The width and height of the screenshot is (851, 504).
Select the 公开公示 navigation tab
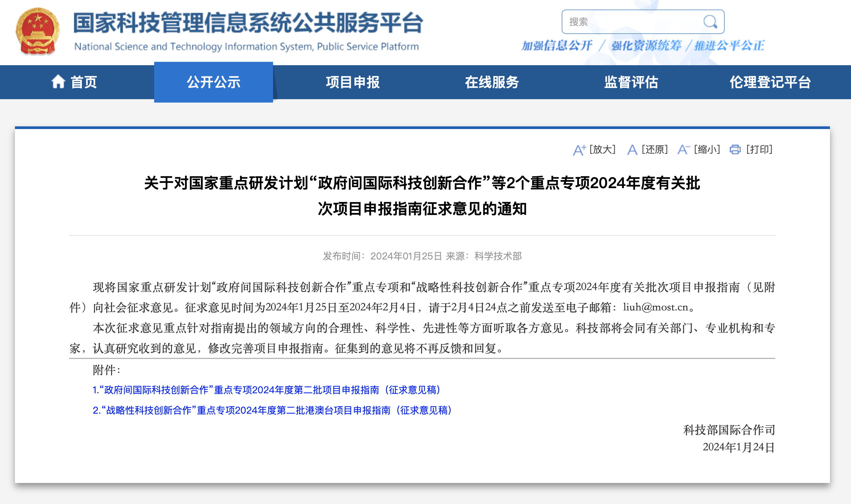214,82
